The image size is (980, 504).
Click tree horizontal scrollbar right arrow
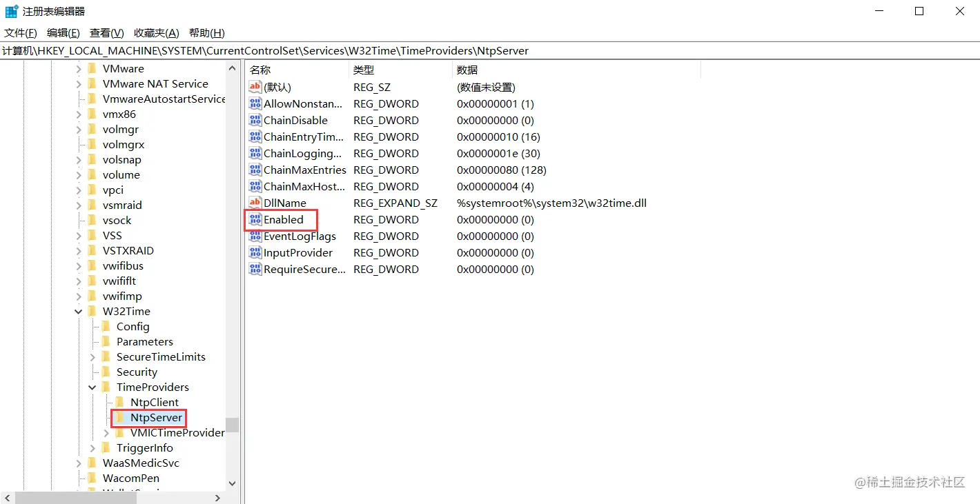(217, 498)
